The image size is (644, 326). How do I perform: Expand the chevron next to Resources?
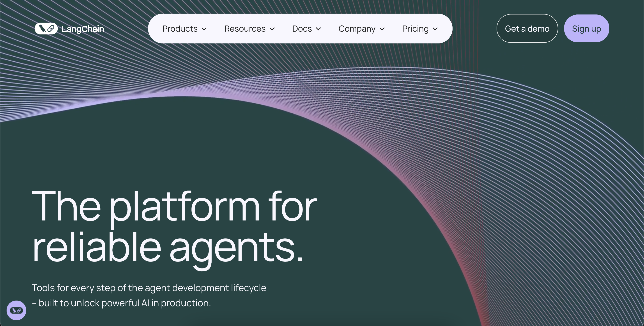[272, 29]
